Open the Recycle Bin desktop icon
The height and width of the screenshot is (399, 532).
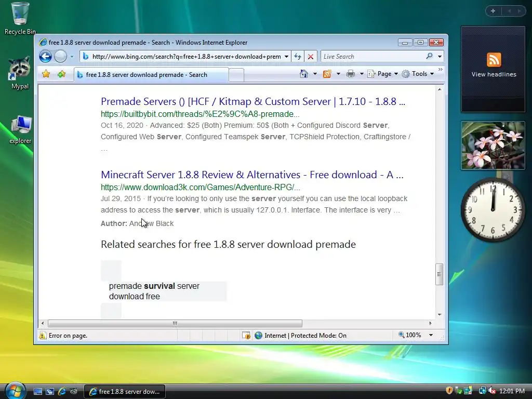[20, 18]
